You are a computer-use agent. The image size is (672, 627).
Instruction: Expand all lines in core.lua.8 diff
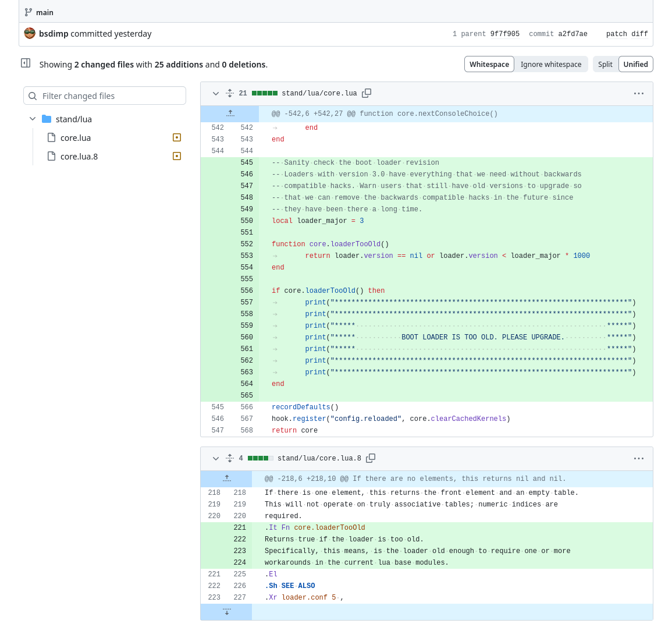point(230,458)
